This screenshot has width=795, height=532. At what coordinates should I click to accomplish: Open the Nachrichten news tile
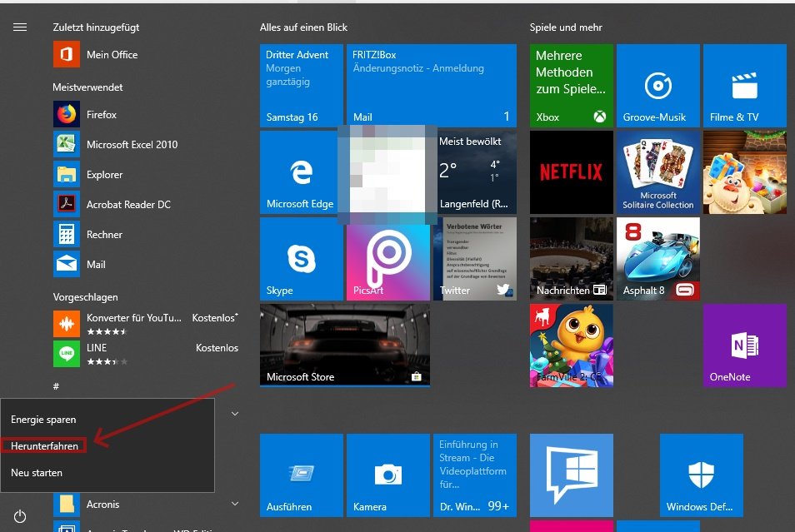[x=572, y=259]
